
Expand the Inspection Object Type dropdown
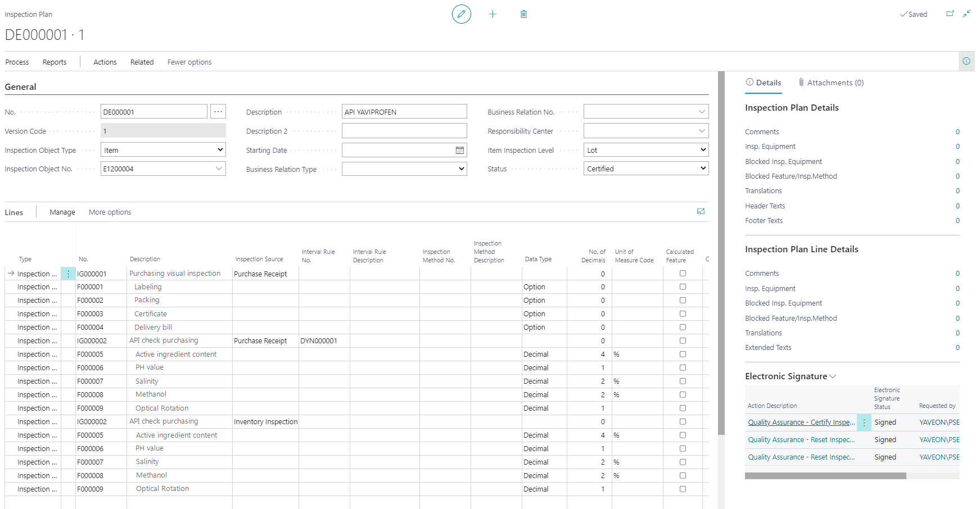[163, 150]
